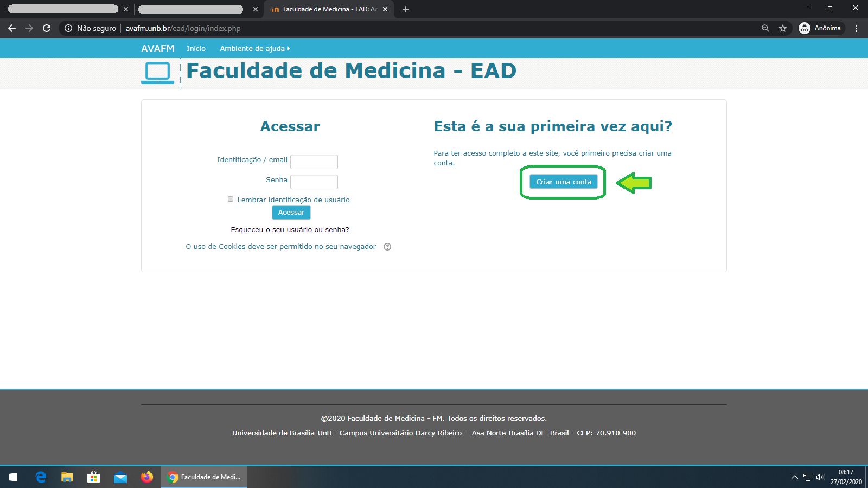Check Lembrar identificação de usuário box
The image size is (868, 488).
(231, 200)
